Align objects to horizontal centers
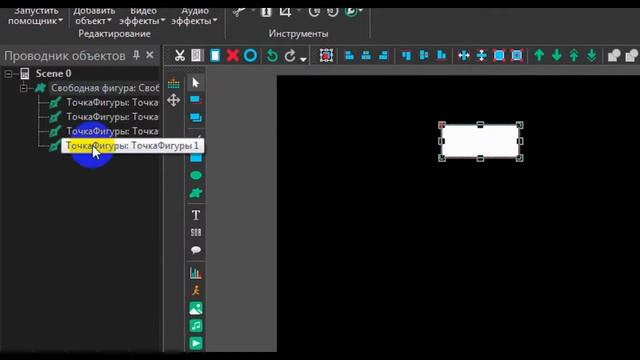Screen dimensions: 640x360 366,56
